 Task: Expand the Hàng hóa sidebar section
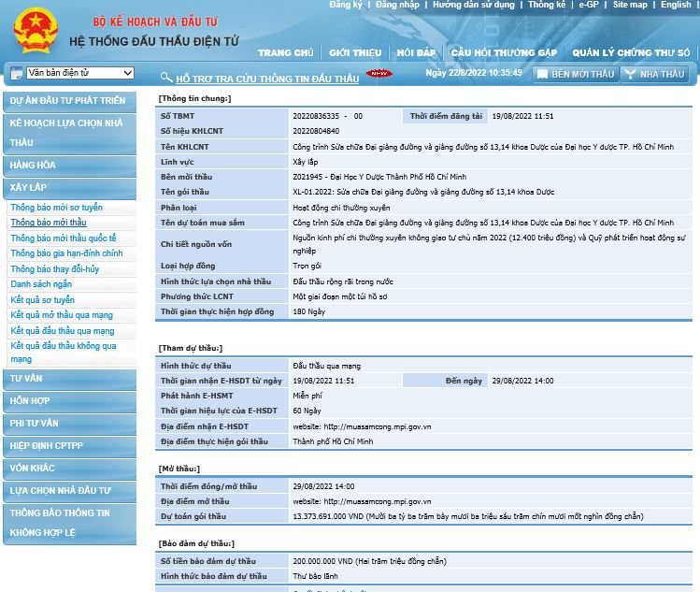(33, 165)
